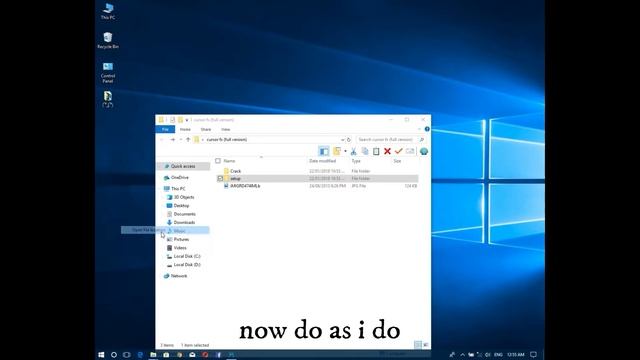
Task: Switch to details view icon in status bar
Action: click(x=418, y=345)
